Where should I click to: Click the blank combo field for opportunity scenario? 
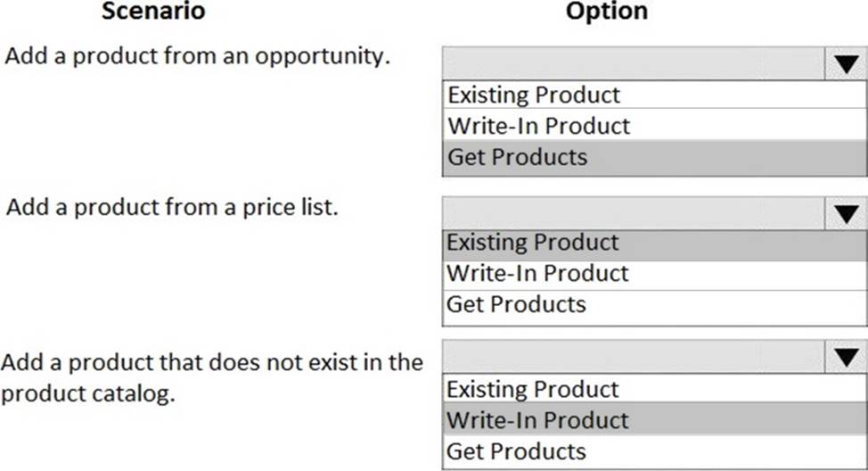point(634,65)
